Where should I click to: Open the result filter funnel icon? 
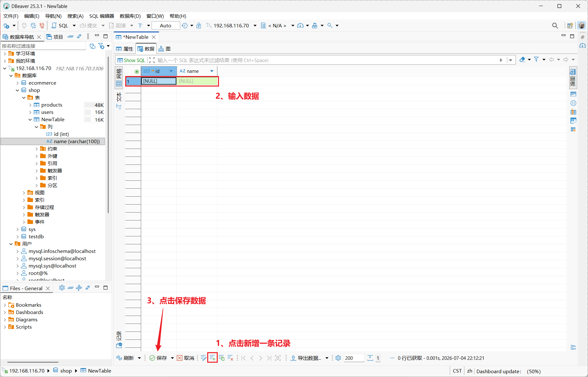[536, 59]
